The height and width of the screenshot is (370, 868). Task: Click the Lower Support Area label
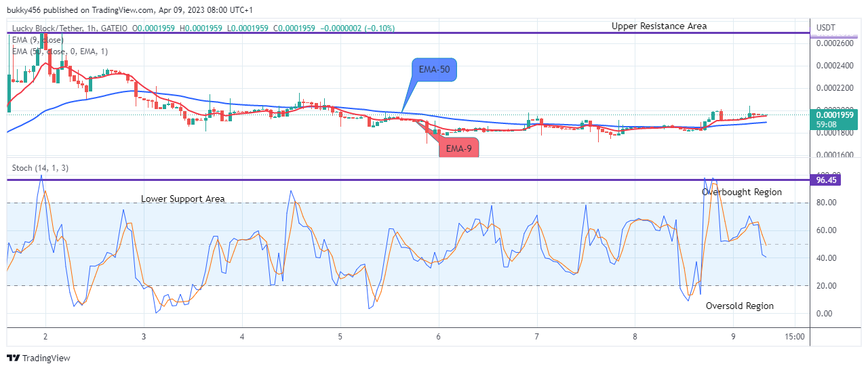point(183,199)
